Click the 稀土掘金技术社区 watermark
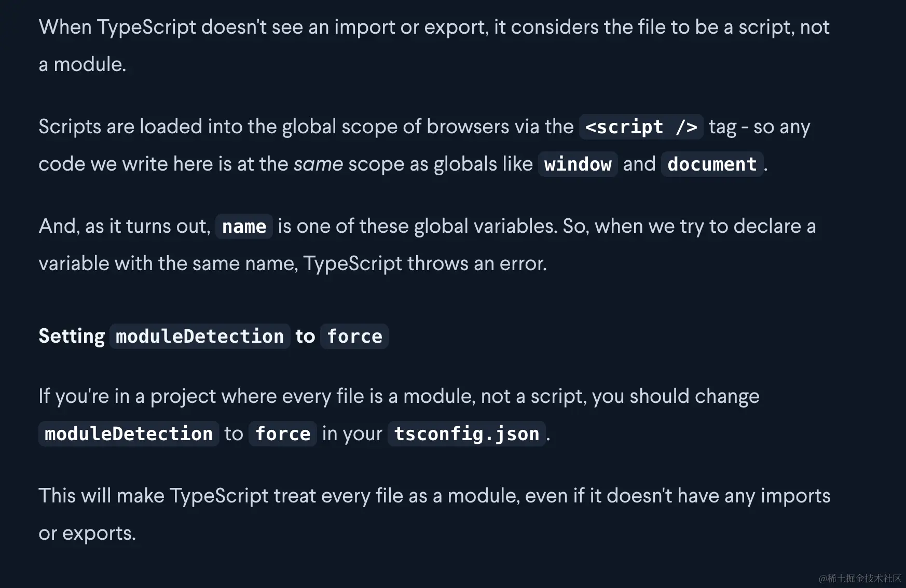The height and width of the screenshot is (588, 906). tap(860, 578)
